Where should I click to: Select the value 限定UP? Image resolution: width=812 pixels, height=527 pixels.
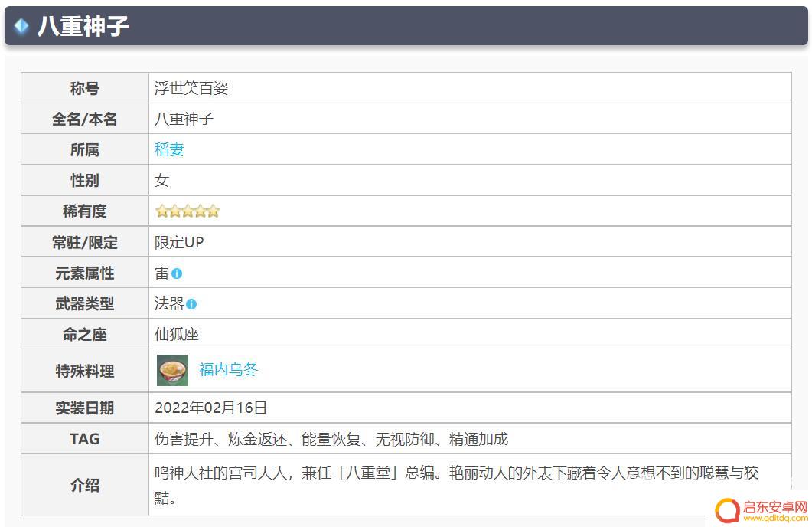pos(179,242)
